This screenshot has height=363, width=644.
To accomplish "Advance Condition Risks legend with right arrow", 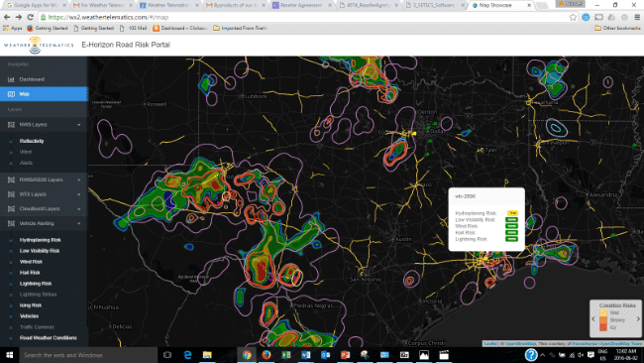I will click(x=638, y=319).
